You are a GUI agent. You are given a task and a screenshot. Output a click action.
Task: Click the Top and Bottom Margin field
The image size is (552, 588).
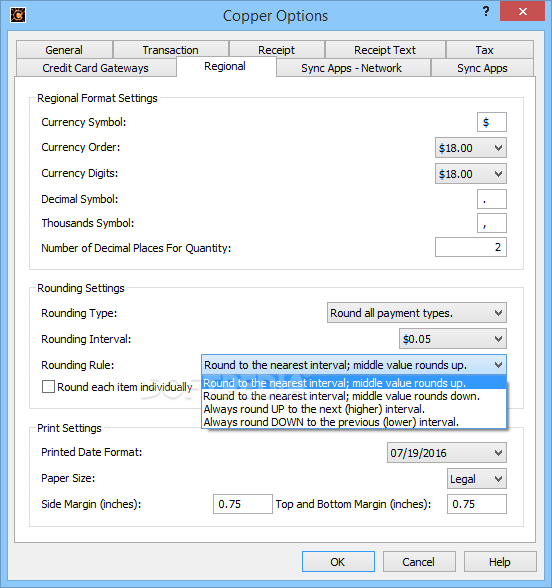coord(477,504)
